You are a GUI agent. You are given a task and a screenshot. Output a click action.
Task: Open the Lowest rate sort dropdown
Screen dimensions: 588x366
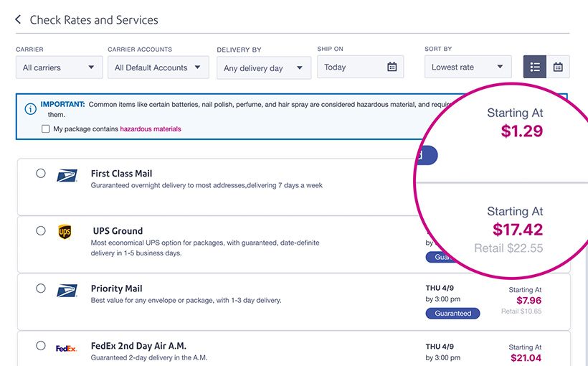pyautogui.click(x=468, y=67)
